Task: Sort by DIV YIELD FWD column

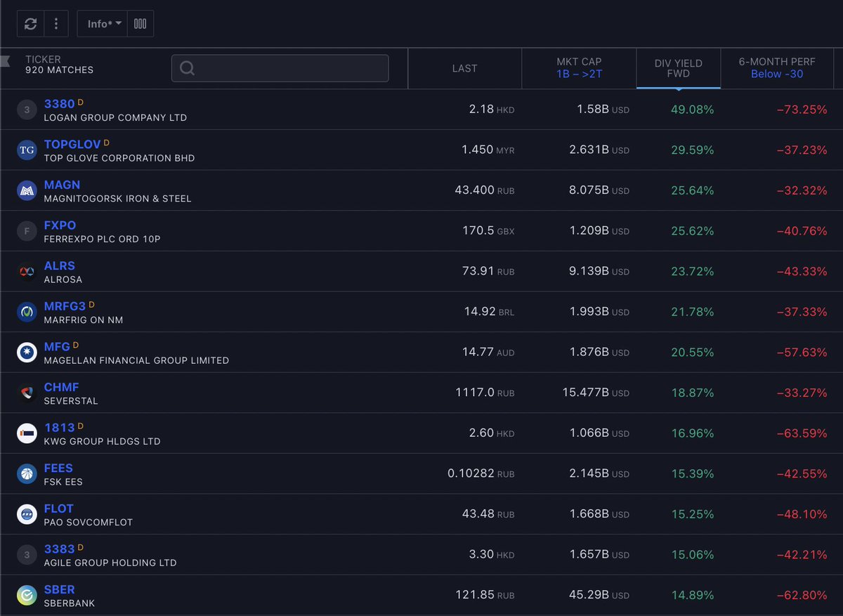Action: (678, 68)
